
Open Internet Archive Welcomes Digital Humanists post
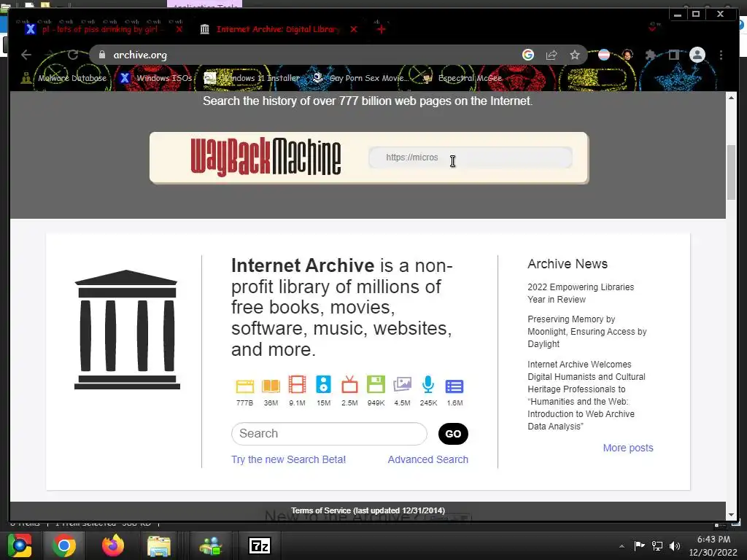587,395
